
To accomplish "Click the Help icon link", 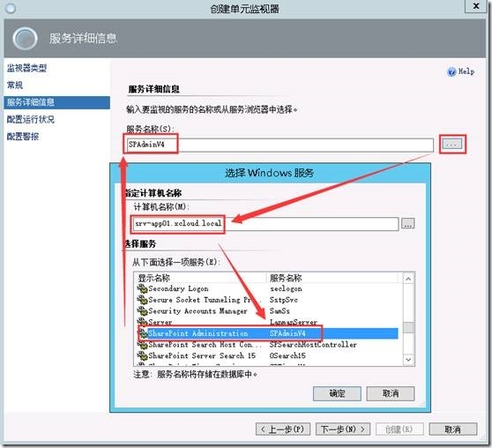I will point(460,71).
